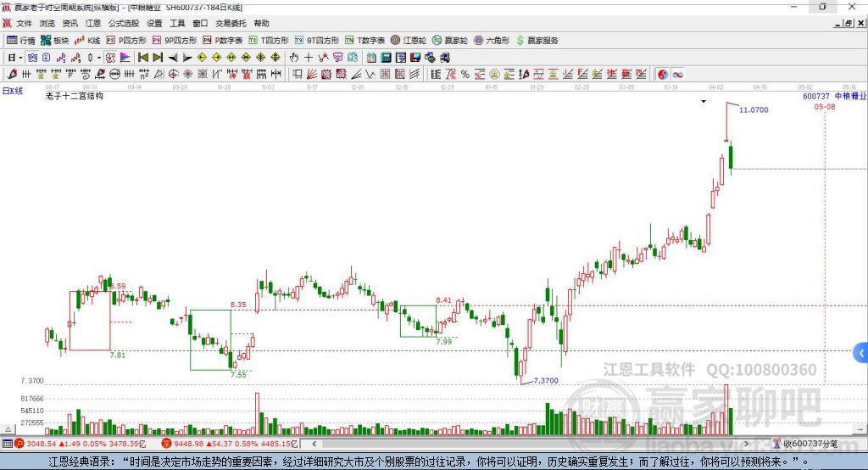Open the 公式选股 menu
The height and width of the screenshot is (470, 868).
point(124,23)
